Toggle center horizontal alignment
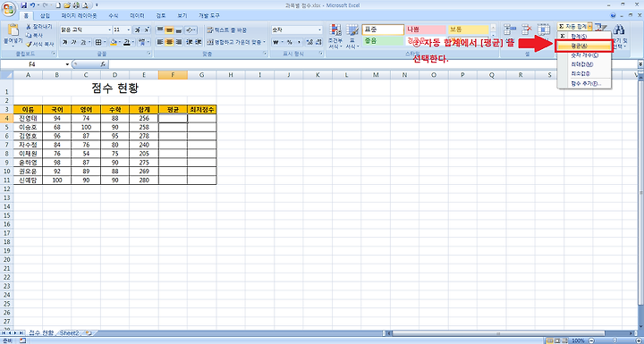Image resolution: width=644 pixels, height=344 pixels. tap(169, 42)
